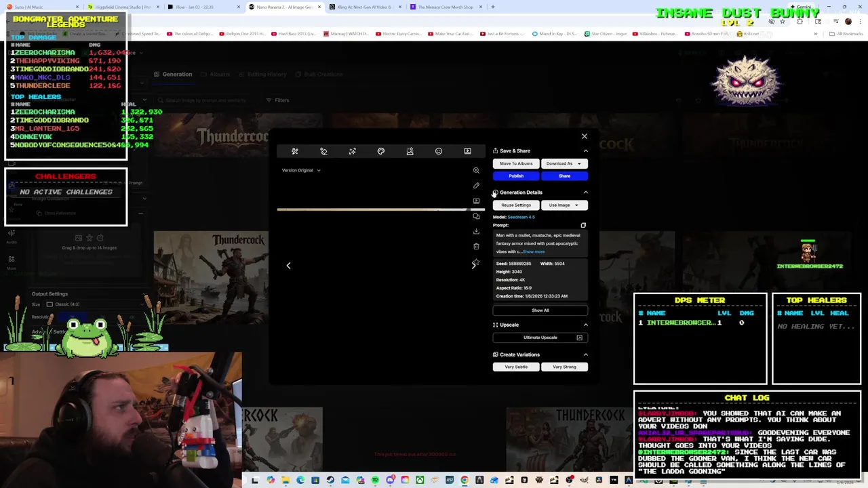Open a new browser tab
The height and width of the screenshot is (488, 868).
[493, 7]
